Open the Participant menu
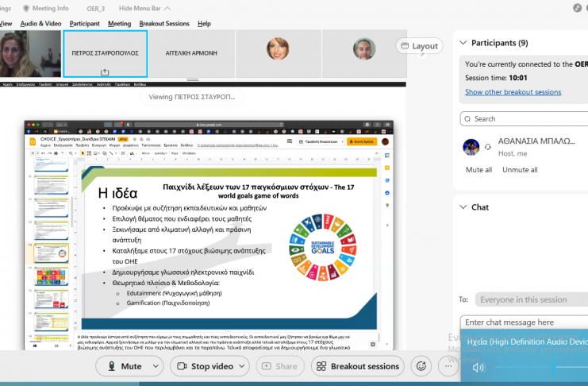This screenshot has height=386, width=588. [84, 24]
